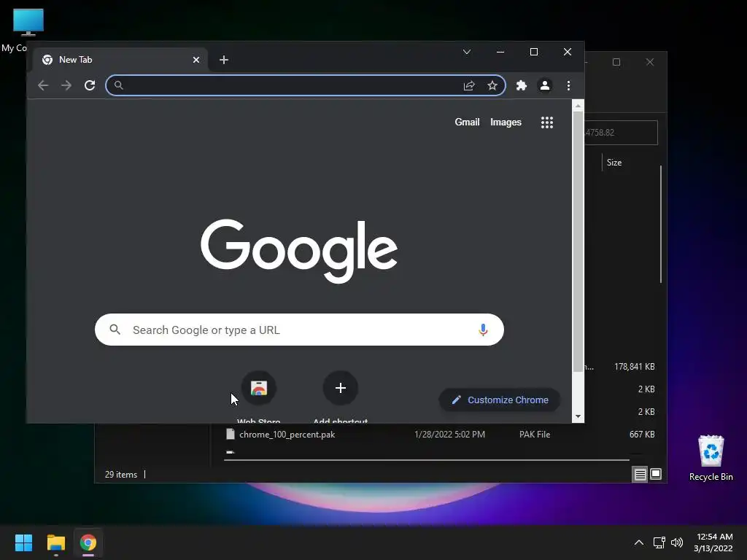Click the 667 KB size cell
This screenshot has width=747, height=560.
[x=642, y=435]
